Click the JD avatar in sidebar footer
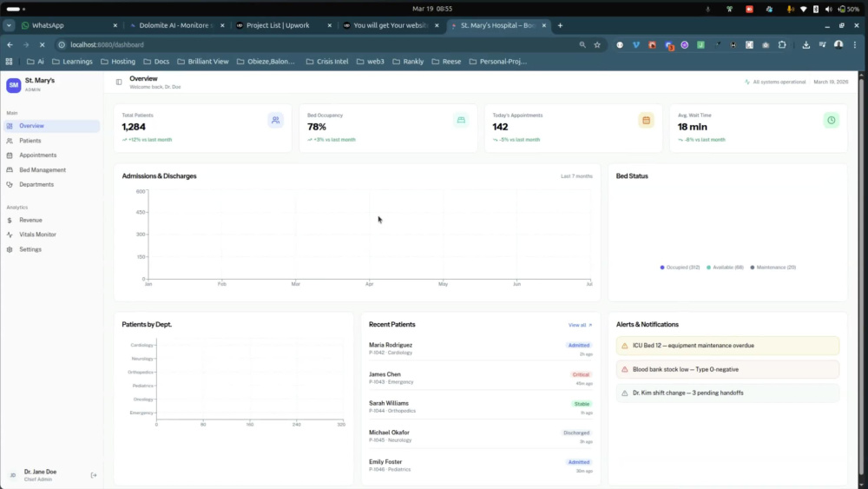This screenshot has width=868, height=489. pos(13,475)
